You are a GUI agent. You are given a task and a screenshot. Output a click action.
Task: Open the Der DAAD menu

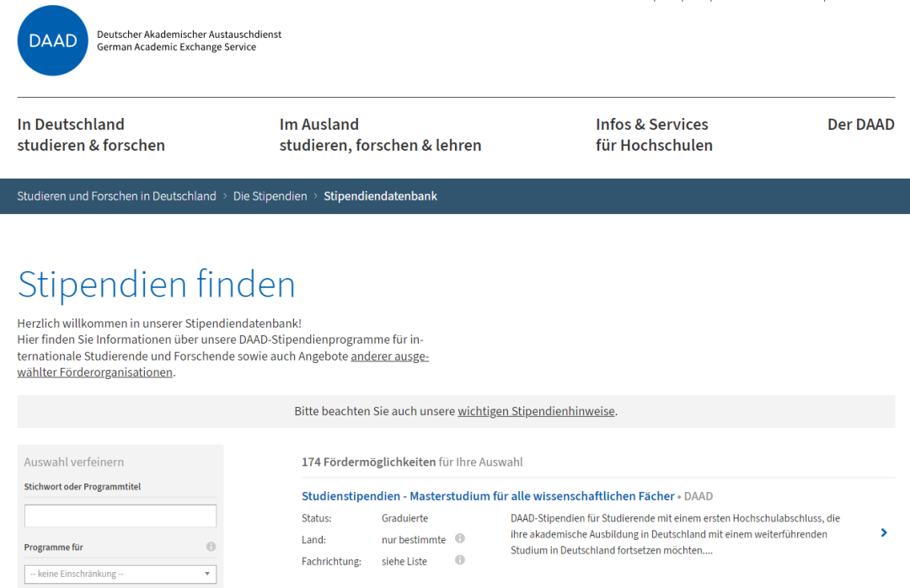tap(860, 125)
